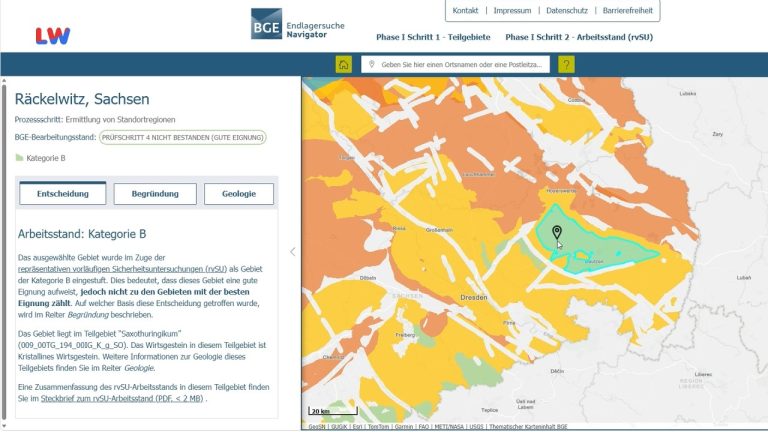
Task: Open the Impressum link
Action: tap(512, 10)
